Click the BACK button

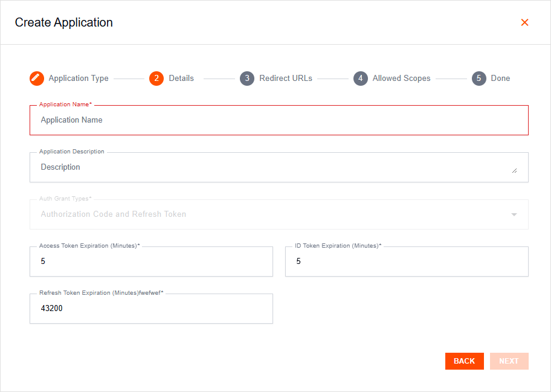[x=464, y=361]
